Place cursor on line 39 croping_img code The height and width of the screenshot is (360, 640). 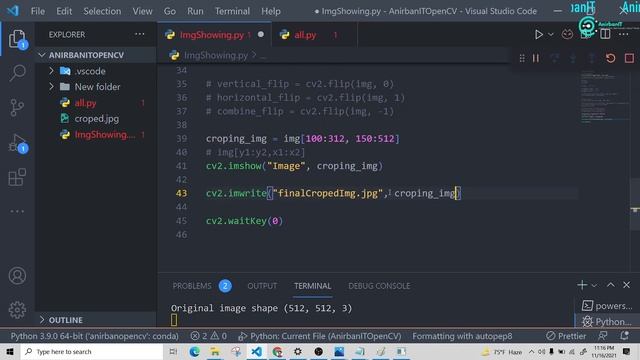click(302, 139)
